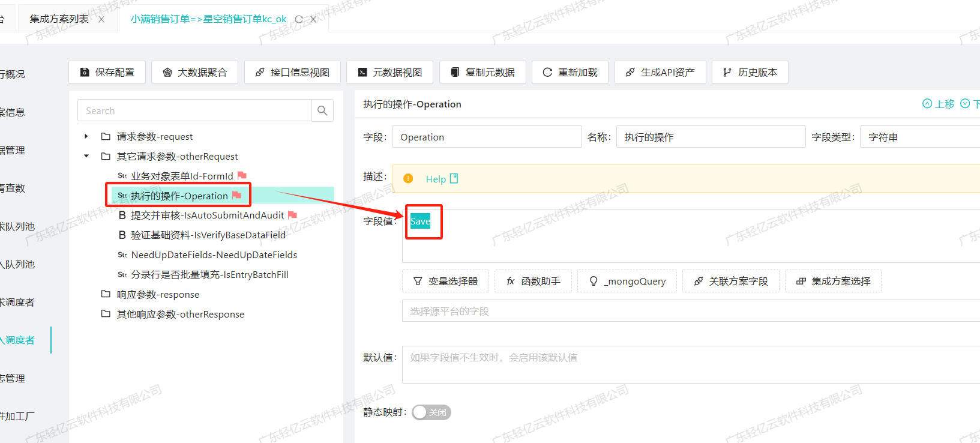Click the Save value in 字段值 box
Screen dimensions: 980x443
point(420,221)
